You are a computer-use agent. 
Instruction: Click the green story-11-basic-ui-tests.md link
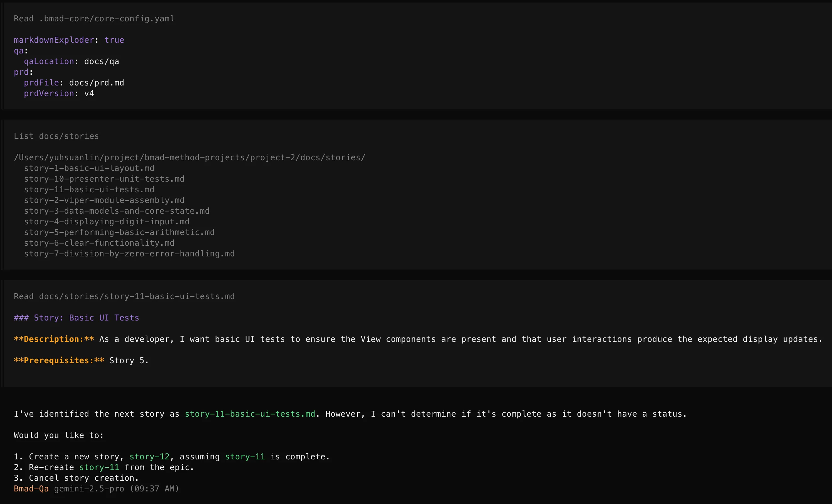coord(249,414)
